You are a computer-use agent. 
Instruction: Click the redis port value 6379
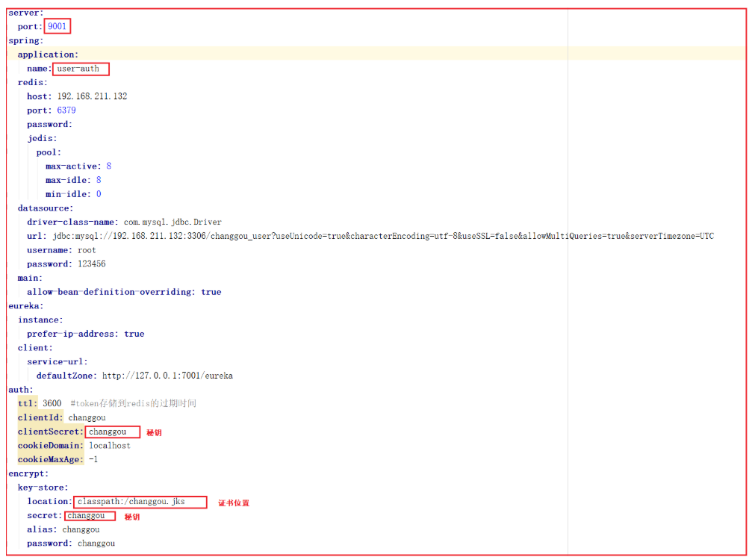click(x=66, y=111)
